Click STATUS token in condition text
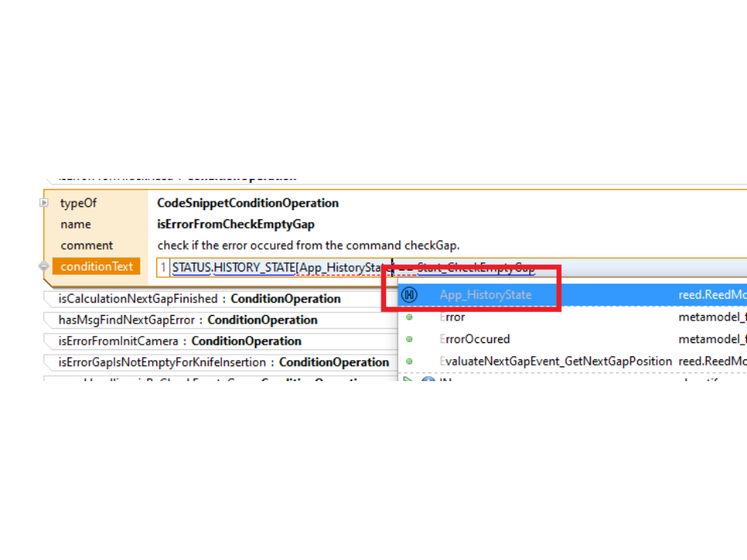The image size is (747, 560). (x=191, y=268)
